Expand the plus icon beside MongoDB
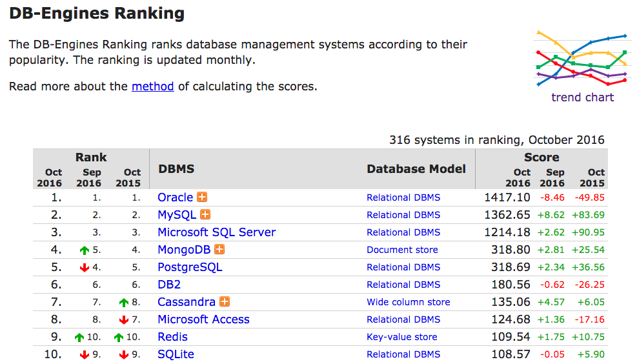Image resolution: width=637 pixels, height=364 pixels. point(219,249)
